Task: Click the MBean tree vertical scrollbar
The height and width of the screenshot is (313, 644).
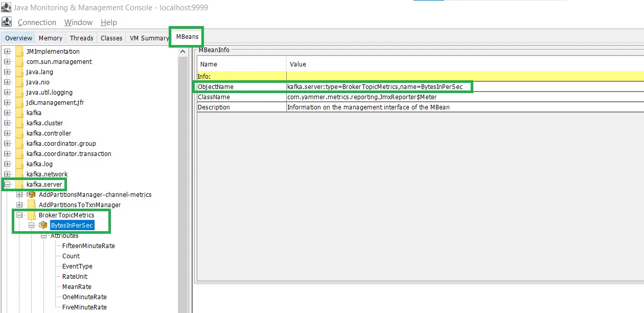Action: (182, 179)
